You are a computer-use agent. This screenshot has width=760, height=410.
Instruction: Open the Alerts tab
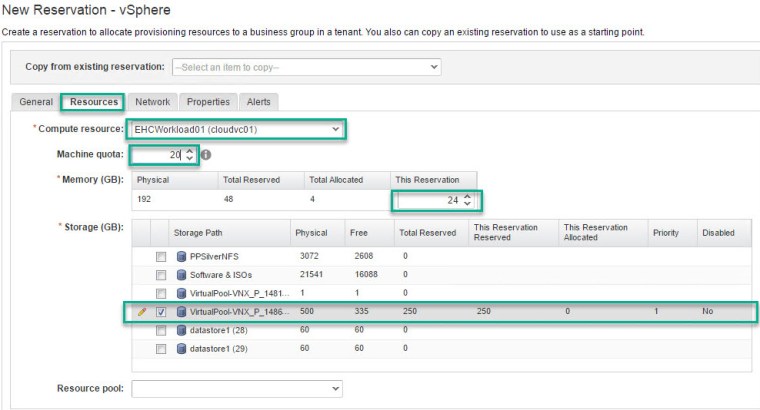click(258, 102)
